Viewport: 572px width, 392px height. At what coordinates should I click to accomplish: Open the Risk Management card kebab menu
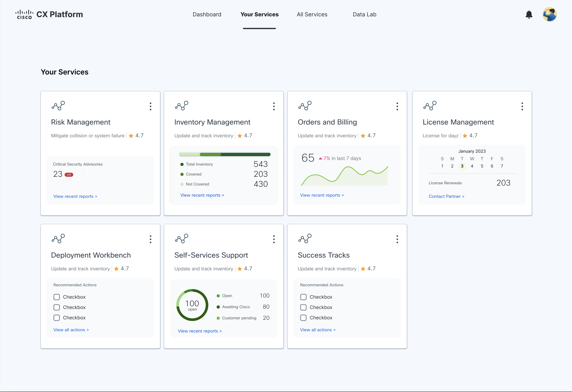[x=151, y=106]
